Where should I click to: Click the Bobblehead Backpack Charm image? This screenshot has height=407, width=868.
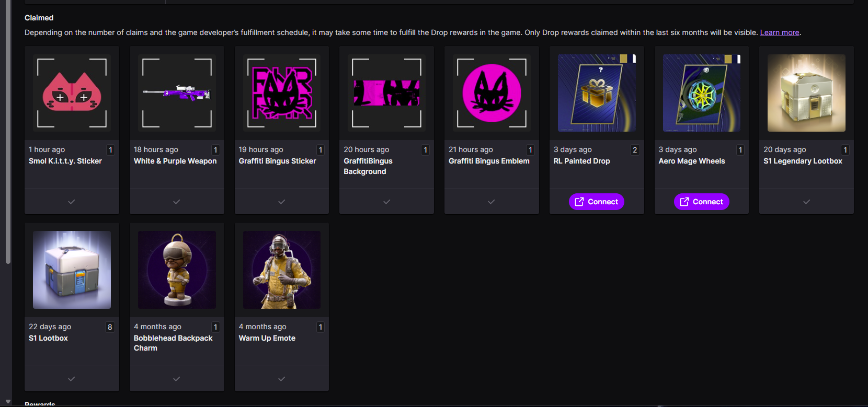(177, 270)
